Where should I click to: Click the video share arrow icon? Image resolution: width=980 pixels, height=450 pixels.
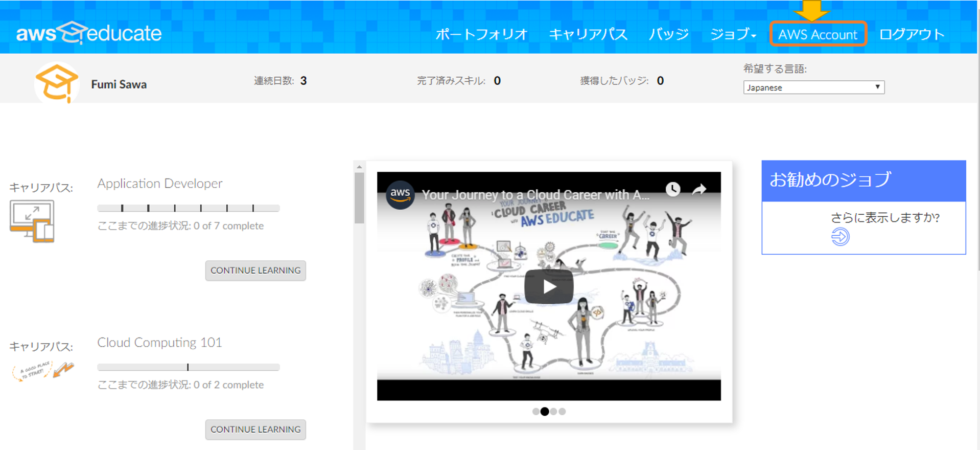(699, 190)
